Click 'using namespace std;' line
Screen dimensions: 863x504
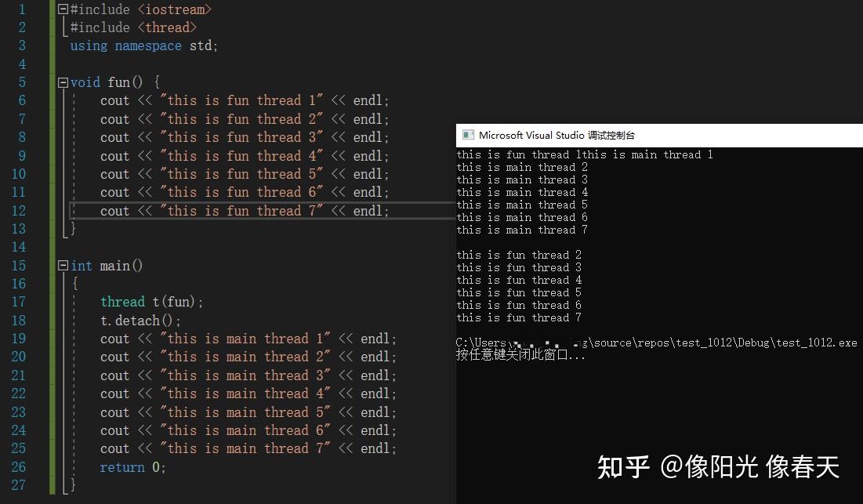[144, 45]
